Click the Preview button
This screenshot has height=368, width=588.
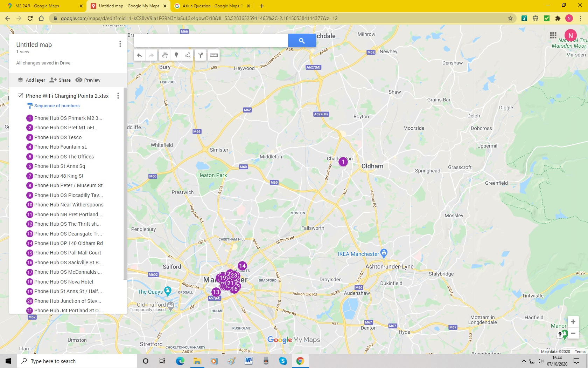[88, 80]
